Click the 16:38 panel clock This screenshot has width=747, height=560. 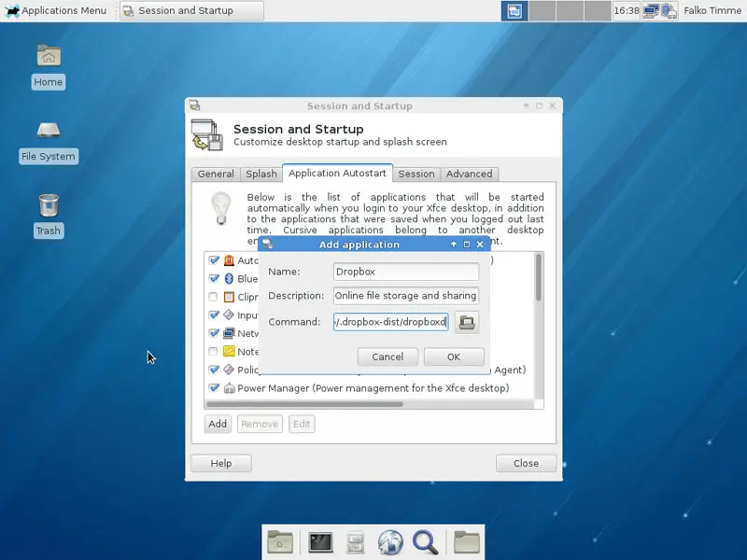tap(626, 10)
